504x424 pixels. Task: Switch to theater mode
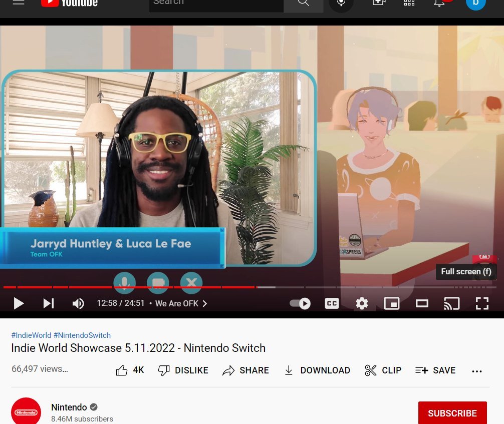[422, 303]
